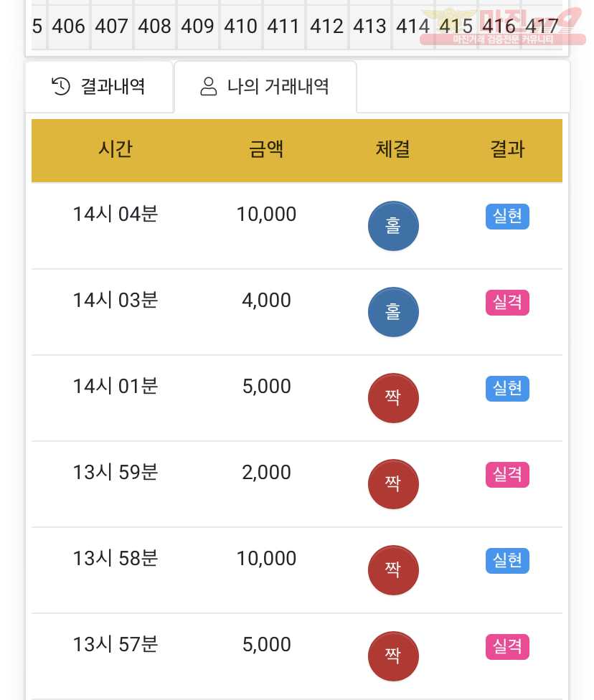The width and height of the screenshot is (594, 700).
Task: Select round number 410 in the strip
Action: 241,27
